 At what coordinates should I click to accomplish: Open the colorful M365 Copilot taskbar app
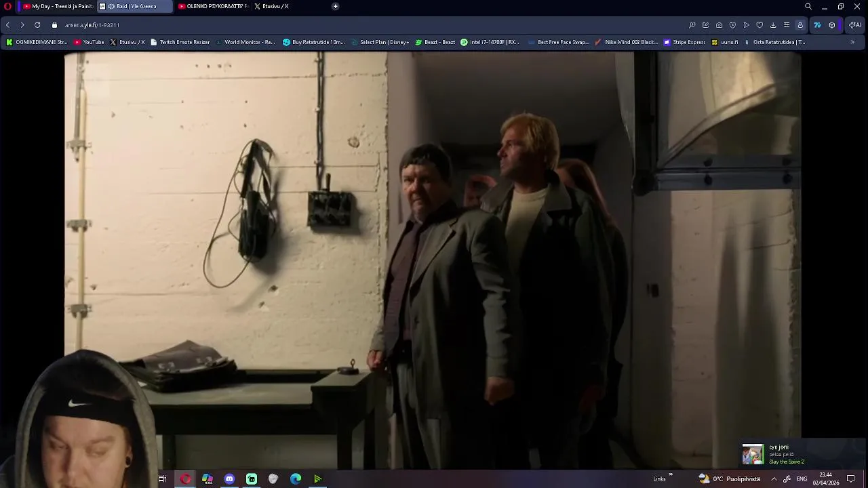pos(208,479)
